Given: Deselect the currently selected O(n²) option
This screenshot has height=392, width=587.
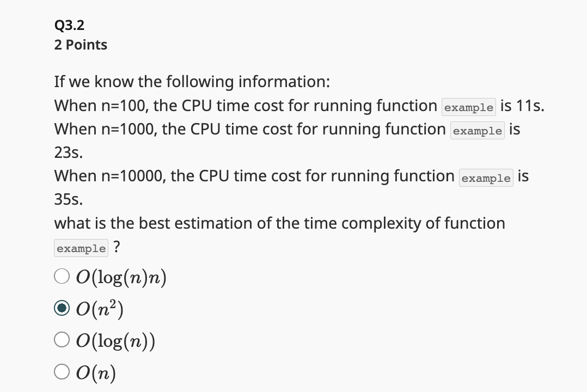Looking at the screenshot, I should (62, 308).
